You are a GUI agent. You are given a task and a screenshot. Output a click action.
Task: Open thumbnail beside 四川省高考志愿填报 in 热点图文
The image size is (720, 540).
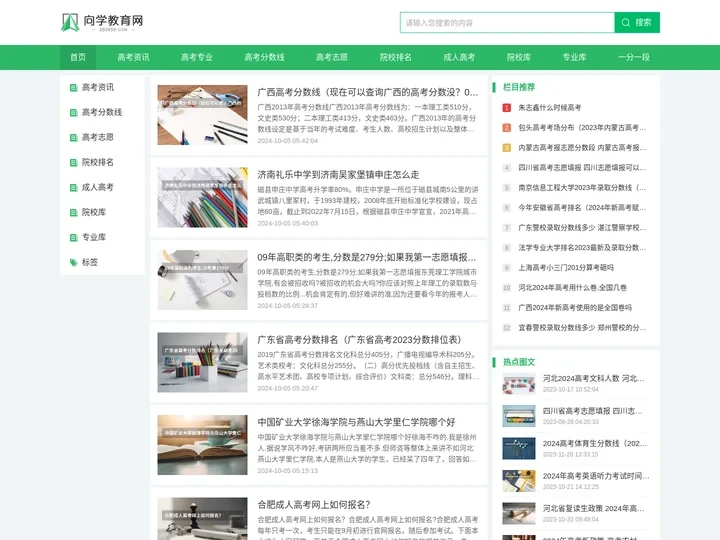pyautogui.click(x=519, y=416)
